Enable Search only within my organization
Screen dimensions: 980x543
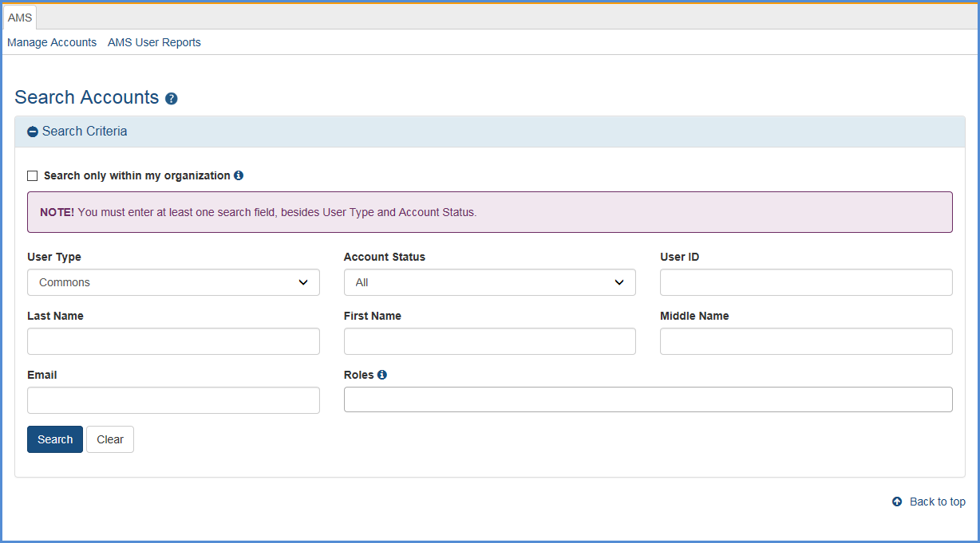(x=32, y=175)
